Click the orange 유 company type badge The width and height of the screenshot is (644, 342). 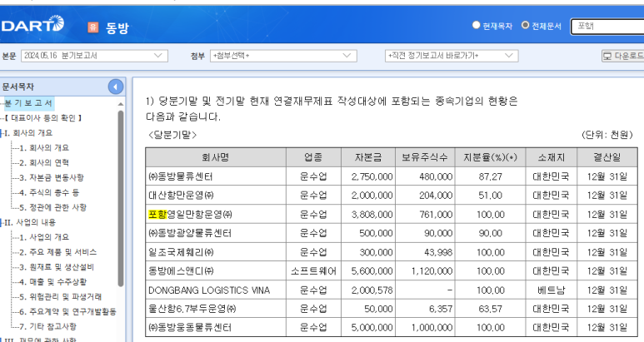click(x=93, y=27)
